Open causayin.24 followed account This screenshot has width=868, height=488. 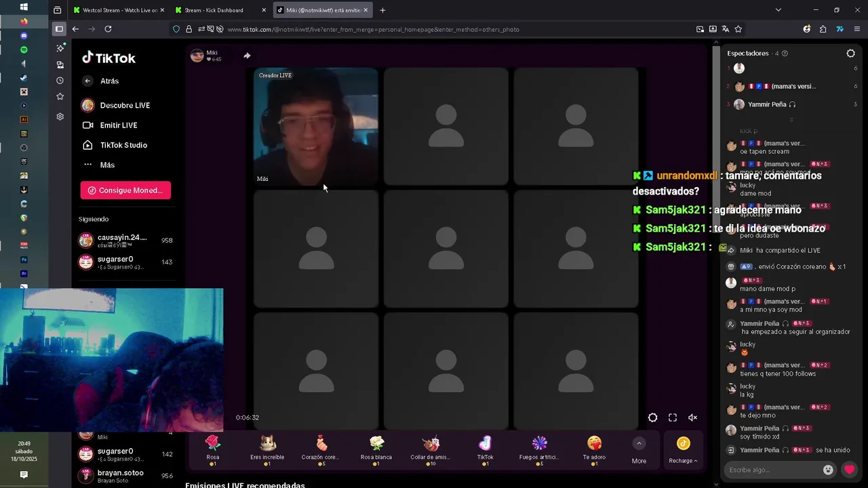coord(125,241)
